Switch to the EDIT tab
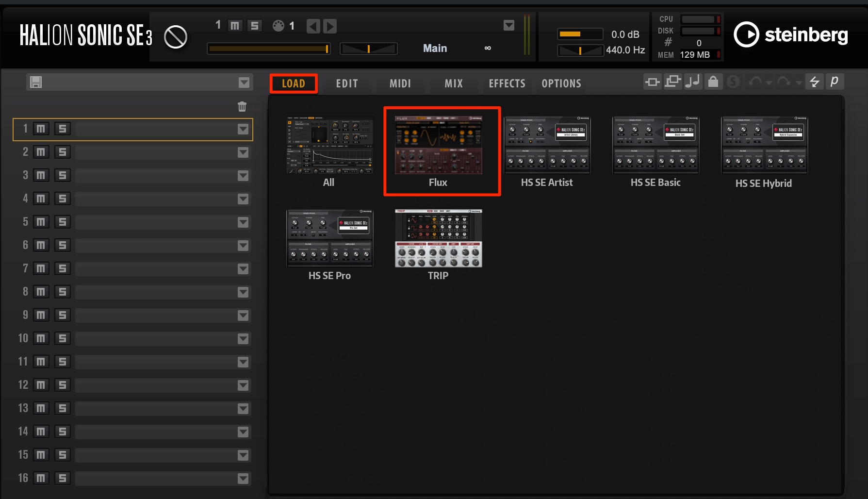Screen dimensions: 868x499 (347, 83)
